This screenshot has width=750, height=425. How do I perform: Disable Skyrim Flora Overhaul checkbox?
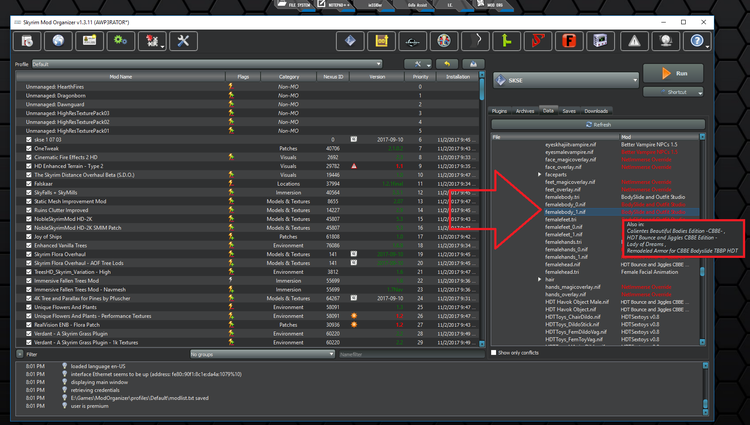pyautogui.click(x=29, y=254)
